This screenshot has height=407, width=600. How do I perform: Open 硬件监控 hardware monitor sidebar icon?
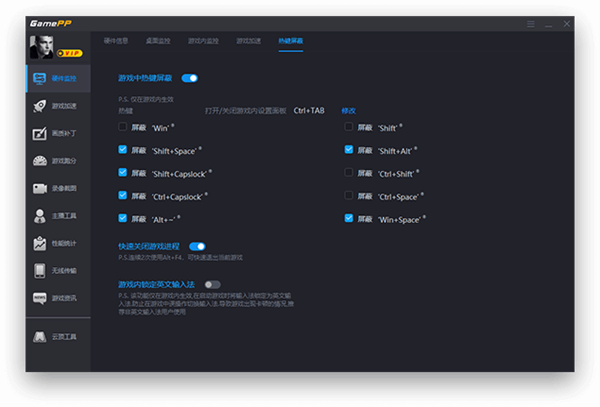40,78
